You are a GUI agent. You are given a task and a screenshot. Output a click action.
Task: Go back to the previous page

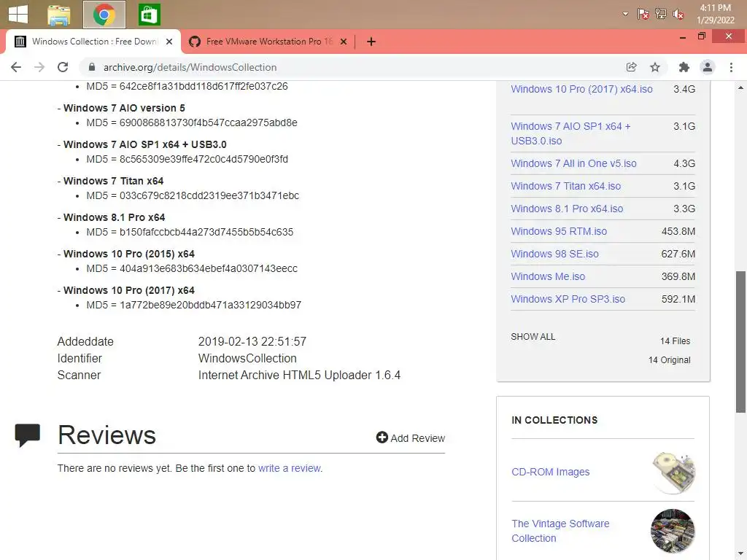pos(16,67)
